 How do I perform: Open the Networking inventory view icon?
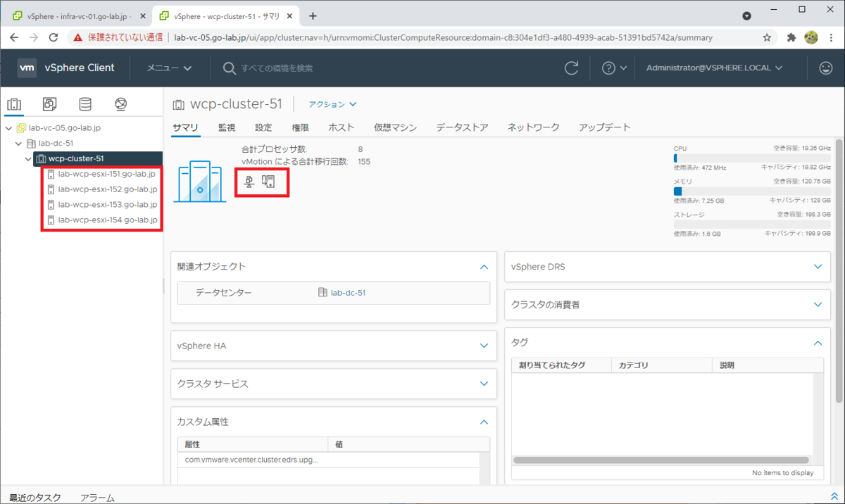(120, 104)
